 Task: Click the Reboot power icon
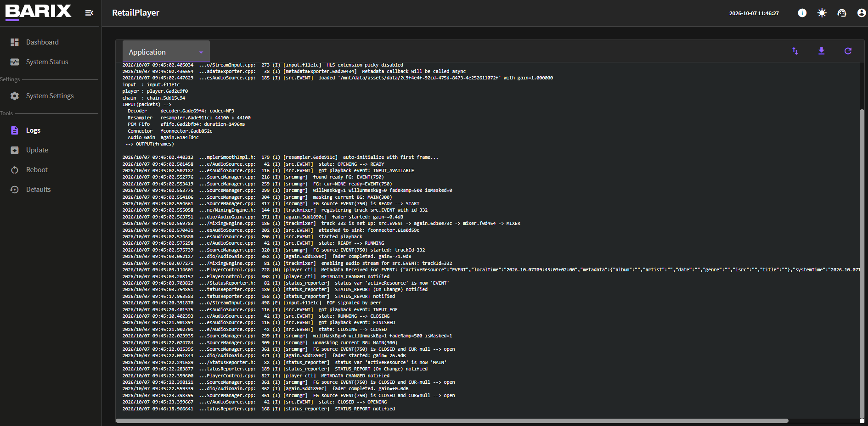pyautogui.click(x=15, y=170)
